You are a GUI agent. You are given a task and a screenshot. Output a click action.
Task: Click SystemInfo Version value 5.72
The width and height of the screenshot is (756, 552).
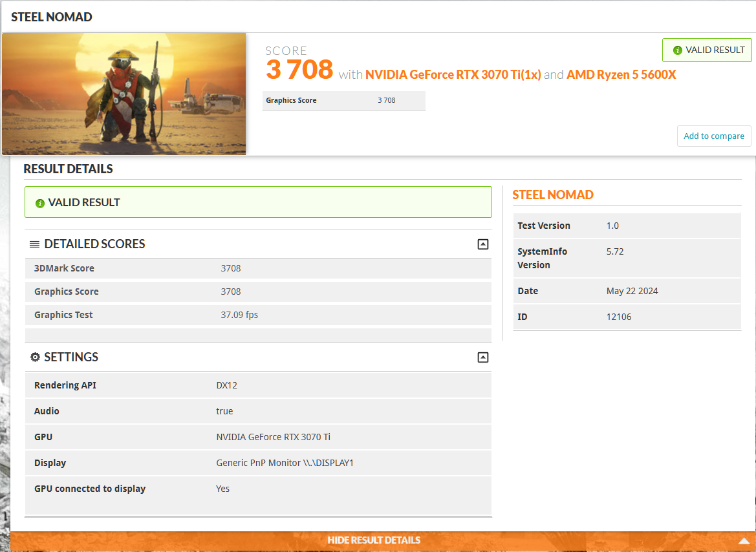click(x=615, y=251)
